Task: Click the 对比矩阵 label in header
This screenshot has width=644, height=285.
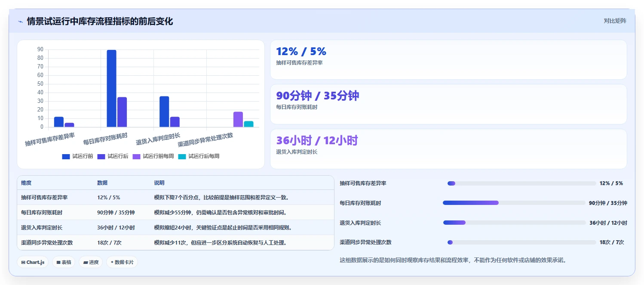Action: 615,21
